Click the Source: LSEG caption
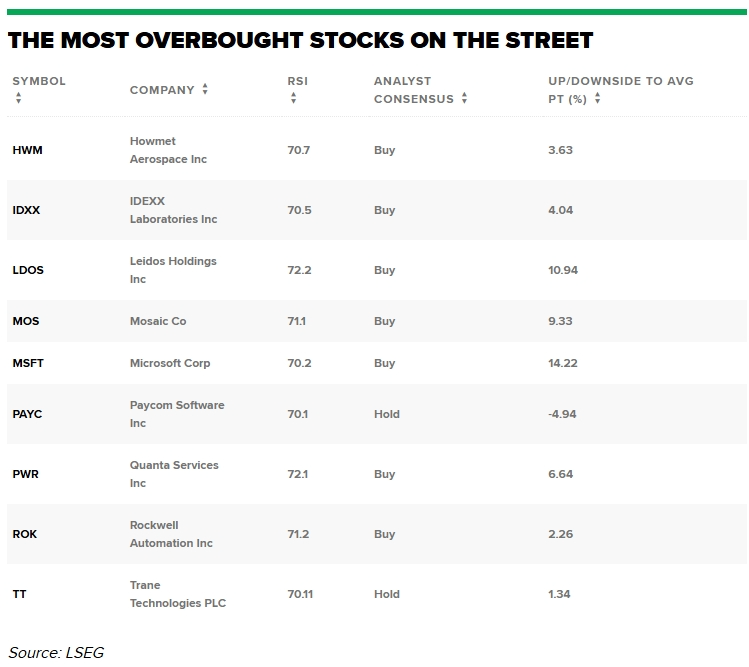The height and width of the screenshot is (667, 749). (56, 652)
